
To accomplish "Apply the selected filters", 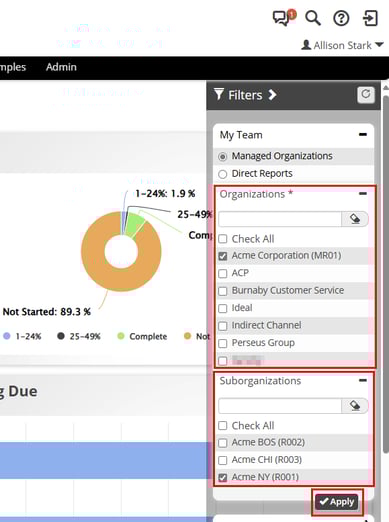I will tap(337, 502).
